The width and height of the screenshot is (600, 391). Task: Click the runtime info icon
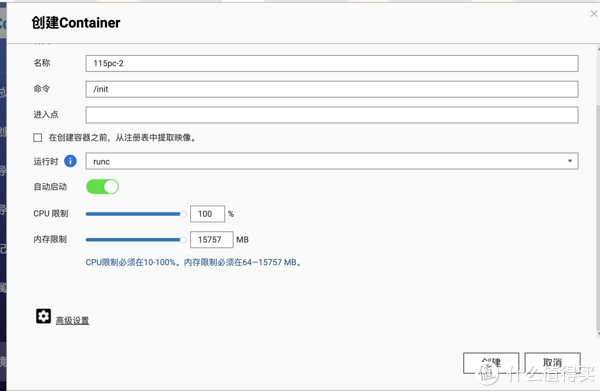point(70,161)
